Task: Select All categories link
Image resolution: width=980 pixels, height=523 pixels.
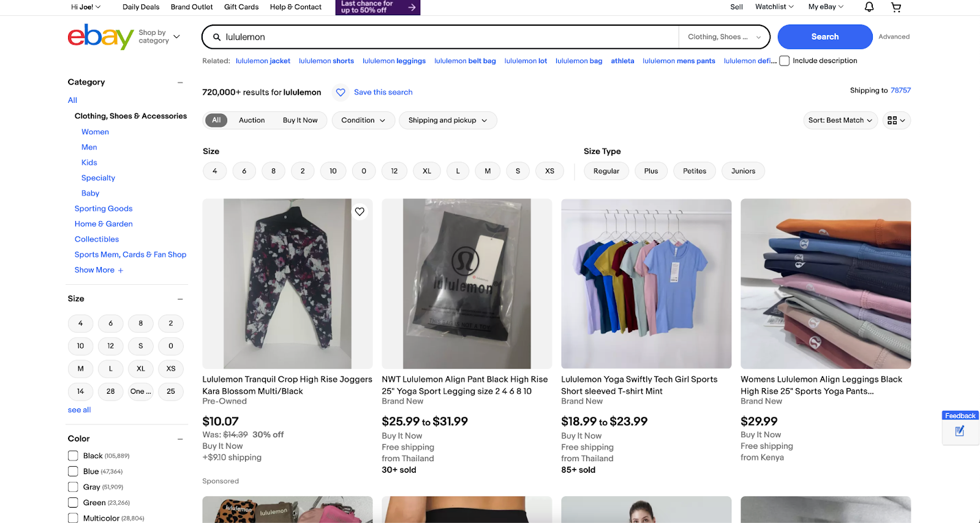Action: (x=72, y=100)
